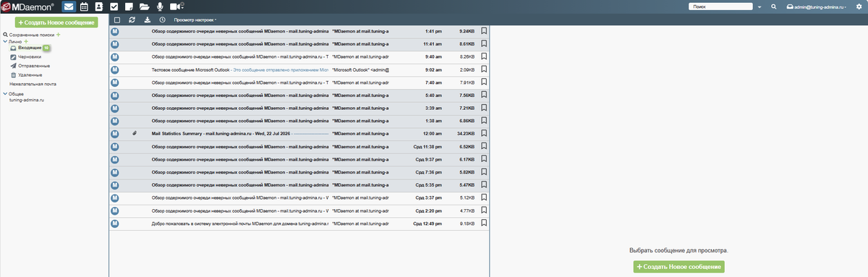Click Создать Новое сообщение in sidebar
Image resolution: width=868 pixels, height=277 pixels.
coord(56,23)
